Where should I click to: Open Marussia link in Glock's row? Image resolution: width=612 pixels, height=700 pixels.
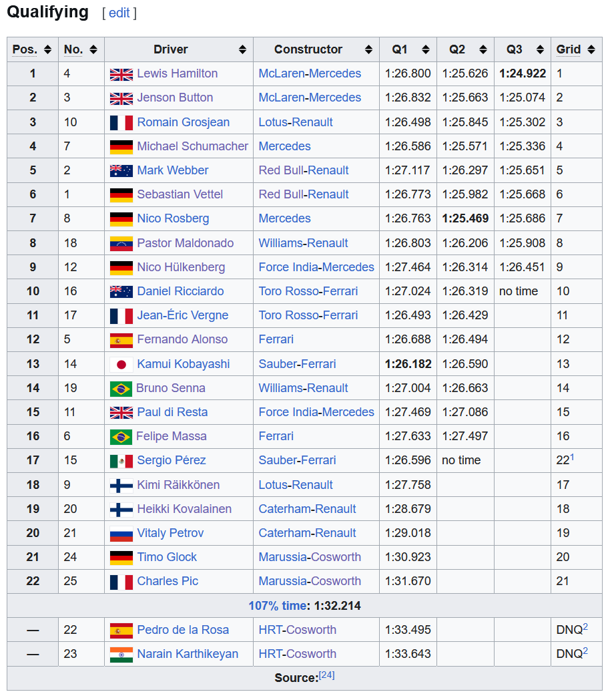pyautogui.click(x=283, y=557)
